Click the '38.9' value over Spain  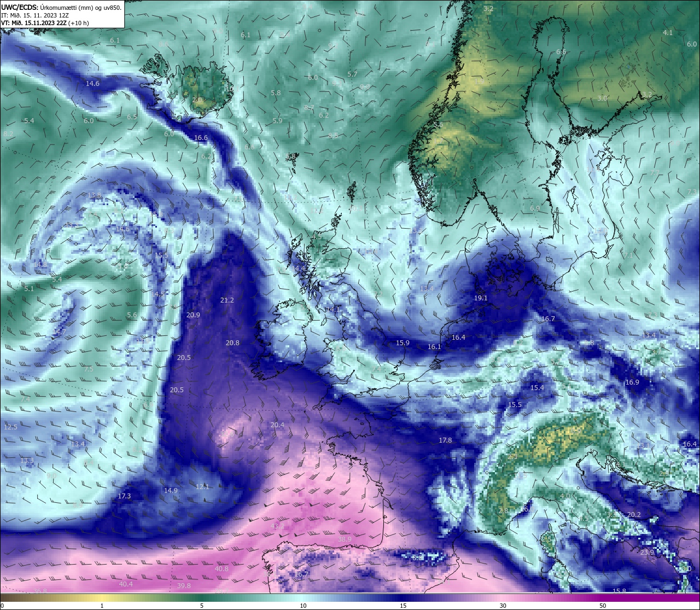345,539
